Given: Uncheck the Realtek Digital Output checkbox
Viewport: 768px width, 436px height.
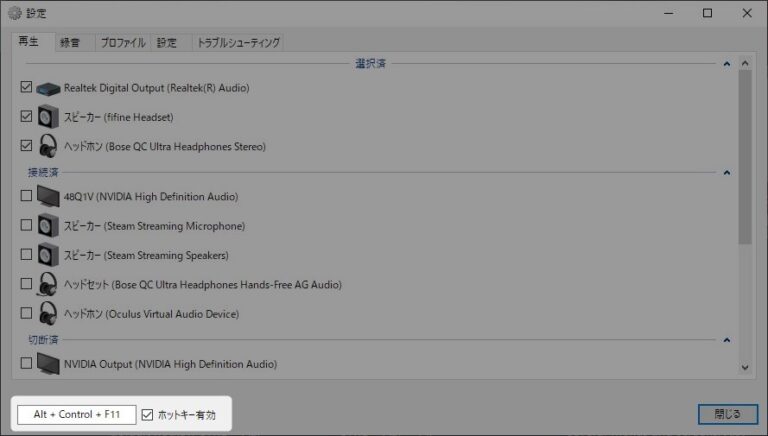Looking at the screenshot, I should [x=26, y=88].
